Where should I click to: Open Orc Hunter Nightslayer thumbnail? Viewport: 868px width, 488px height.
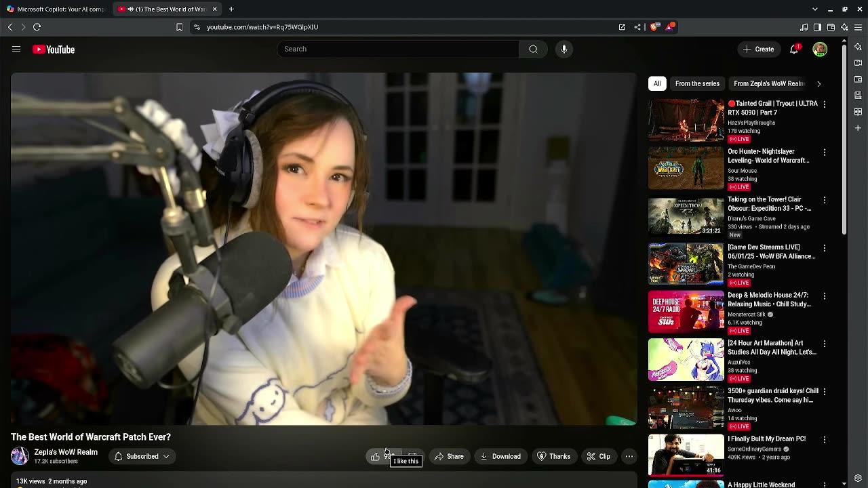686,169
